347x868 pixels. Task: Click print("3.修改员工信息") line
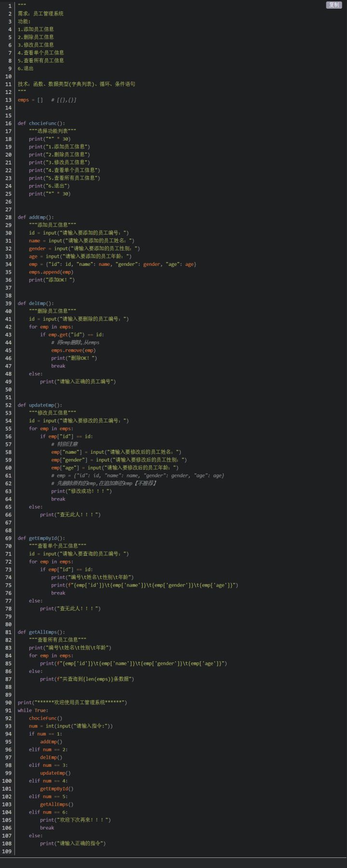tap(59, 162)
